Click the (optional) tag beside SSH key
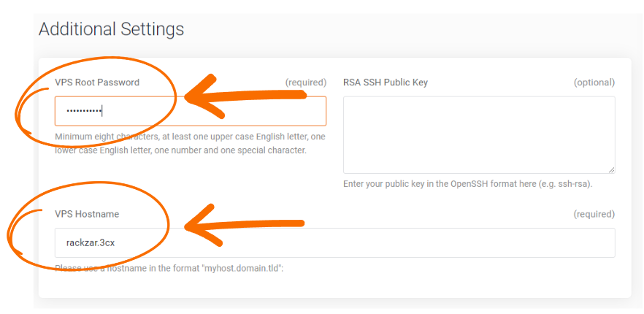 pos(594,83)
